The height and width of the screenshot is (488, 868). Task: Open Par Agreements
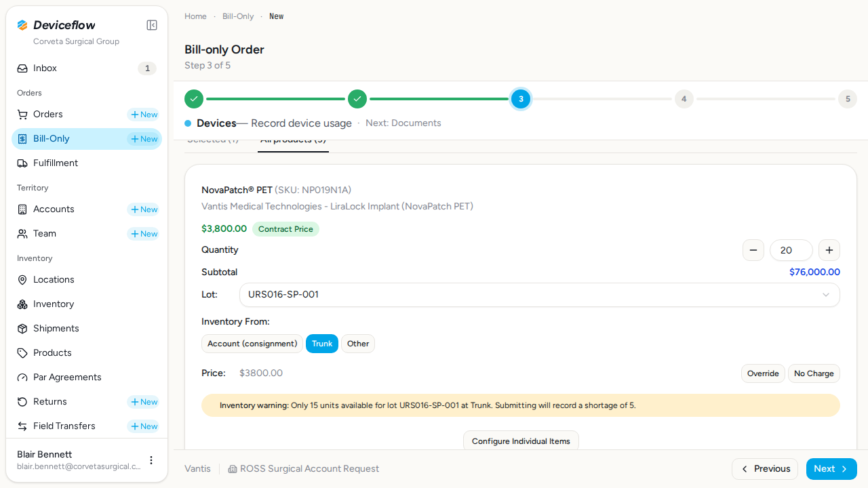click(x=87, y=378)
